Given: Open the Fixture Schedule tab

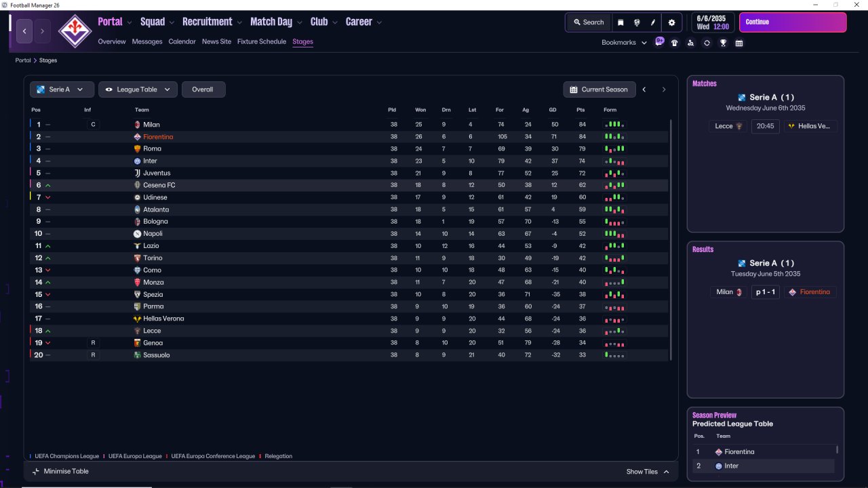Looking at the screenshot, I should (262, 42).
